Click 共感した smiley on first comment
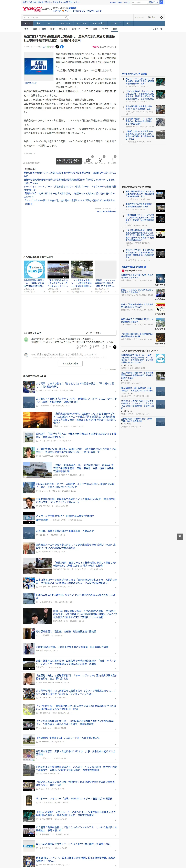Viewport: 186px width, 868px height. point(78,347)
